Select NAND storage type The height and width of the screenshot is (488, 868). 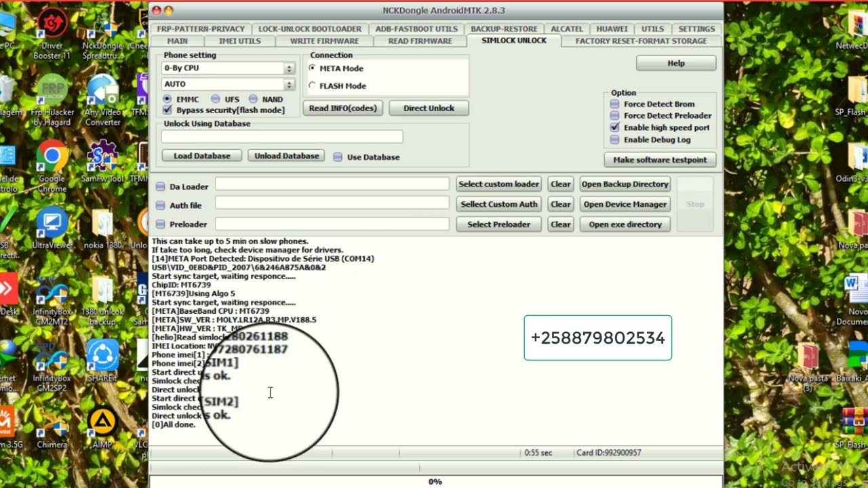click(x=253, y=99)
